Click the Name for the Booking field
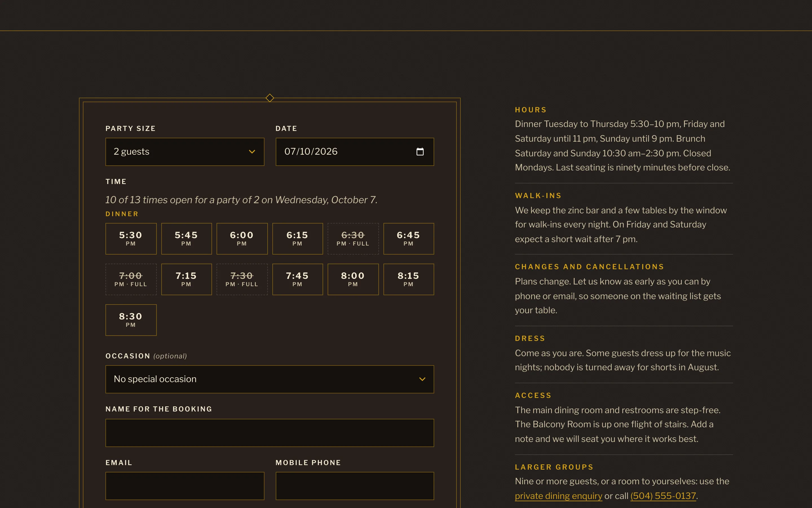812x508 pixels. tap(270, 433)
